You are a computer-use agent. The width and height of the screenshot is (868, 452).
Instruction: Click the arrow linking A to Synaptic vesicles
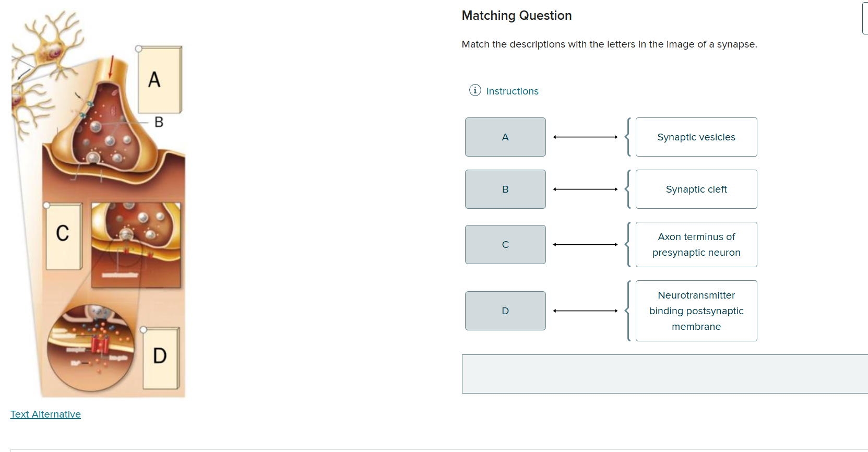pyautogui.click(x=585, y=137)
